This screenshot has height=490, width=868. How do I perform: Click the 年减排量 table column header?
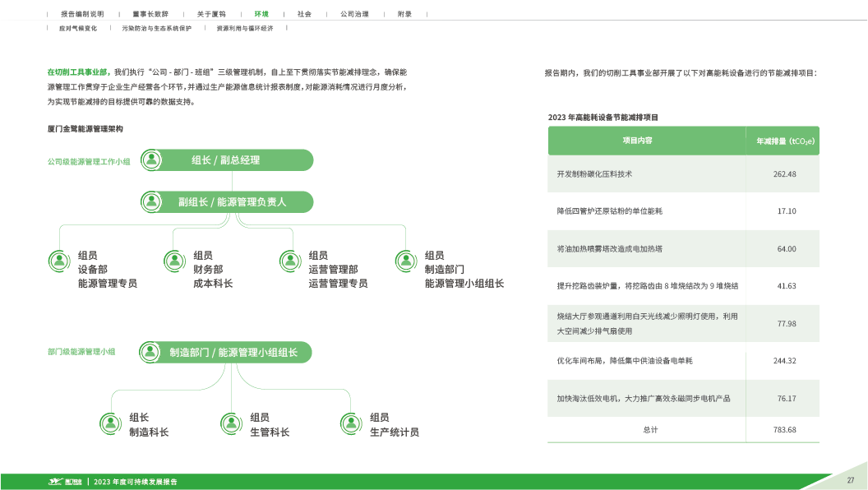784,141
